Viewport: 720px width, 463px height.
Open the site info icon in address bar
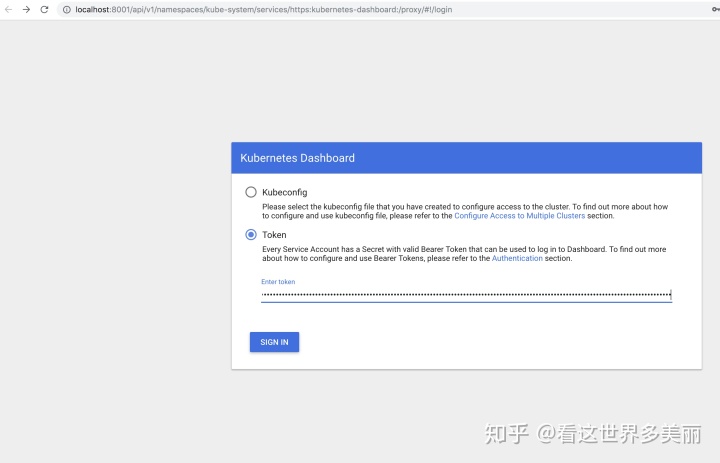[67, 10]
